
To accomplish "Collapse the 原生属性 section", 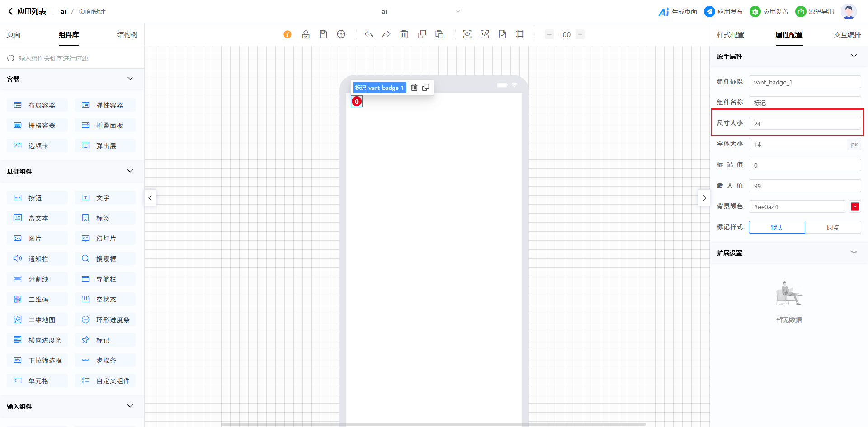I will (854, 56).
